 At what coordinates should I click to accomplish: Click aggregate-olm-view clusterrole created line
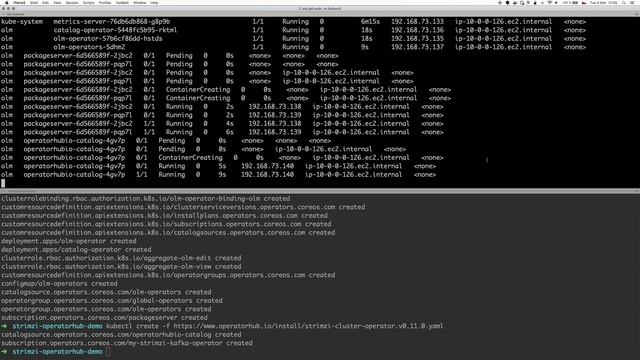click(121, 267)
